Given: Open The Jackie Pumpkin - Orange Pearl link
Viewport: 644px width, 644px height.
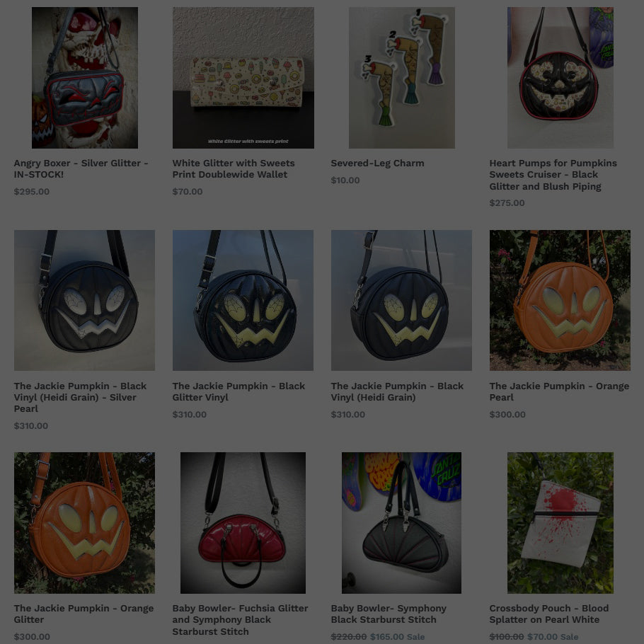Looking at the screenshot, I should [559, 391].
